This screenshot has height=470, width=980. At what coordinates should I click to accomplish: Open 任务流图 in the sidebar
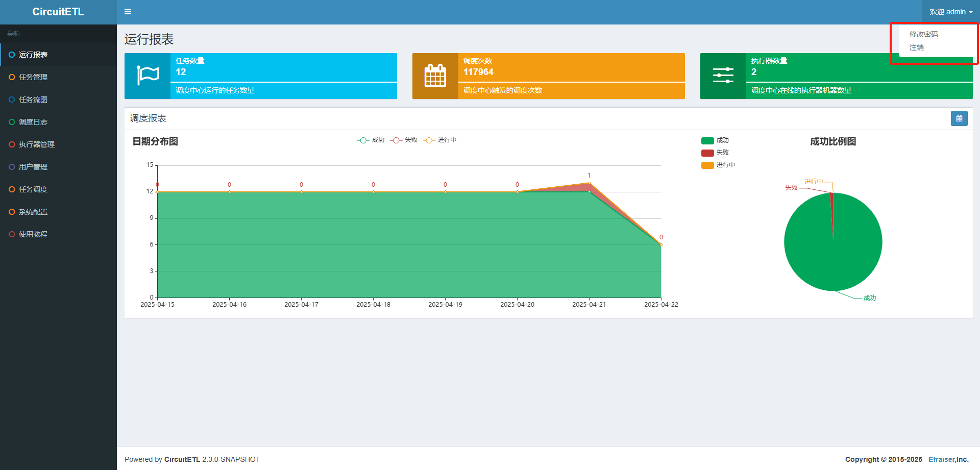pos(33,100)
